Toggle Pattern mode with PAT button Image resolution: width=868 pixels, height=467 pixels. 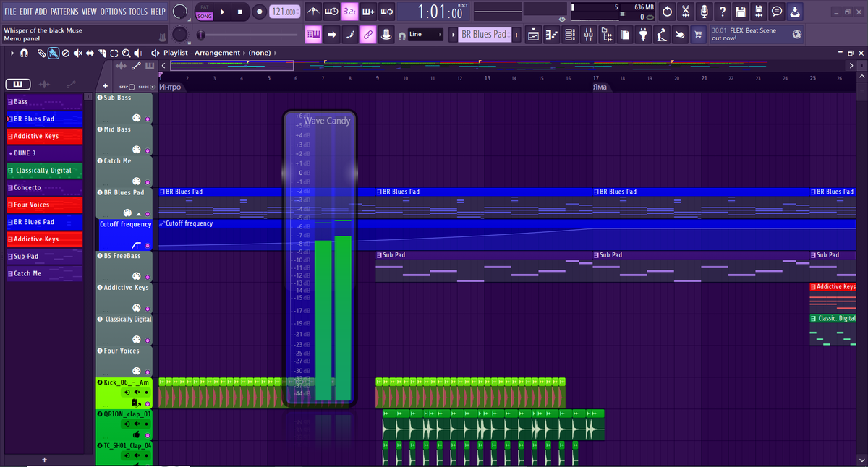point(205,7)
